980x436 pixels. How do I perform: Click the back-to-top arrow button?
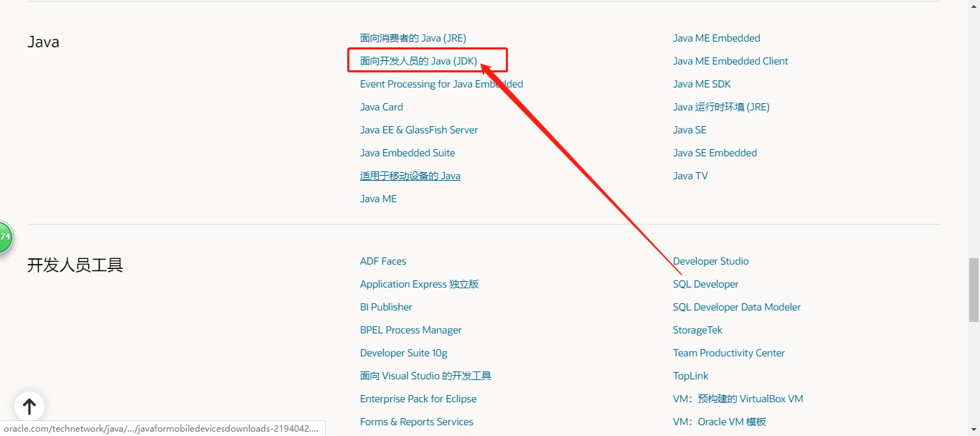point(29,407)
